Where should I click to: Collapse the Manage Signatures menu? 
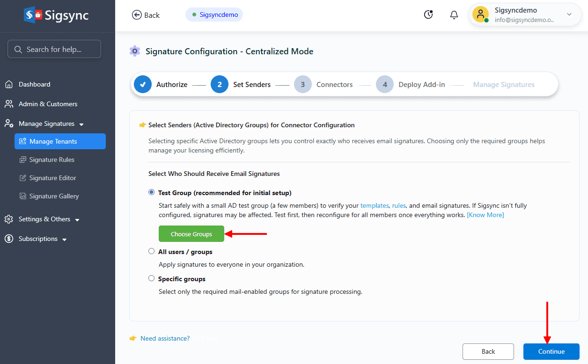[x=45, y=123]
